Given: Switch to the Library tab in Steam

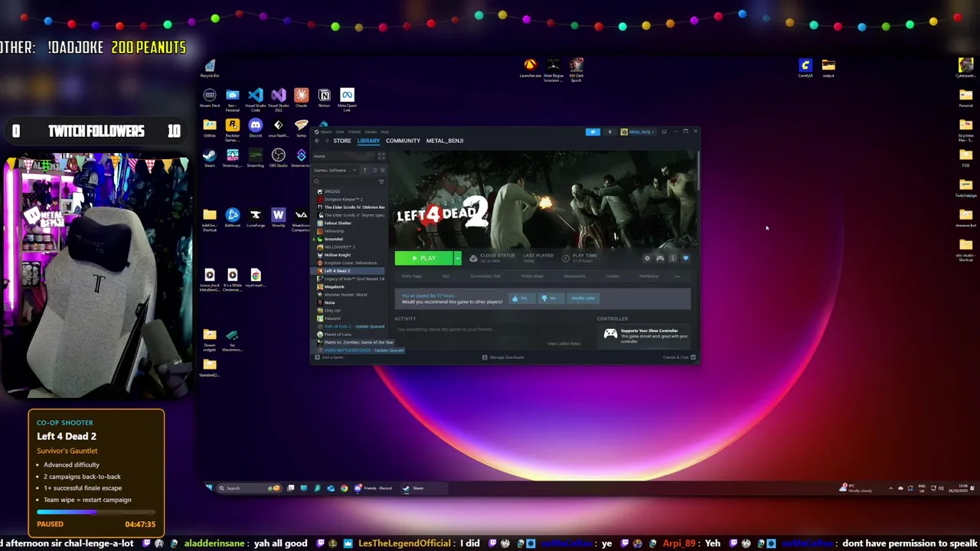Looking at the screenshot, I should (x=368, y=141).
